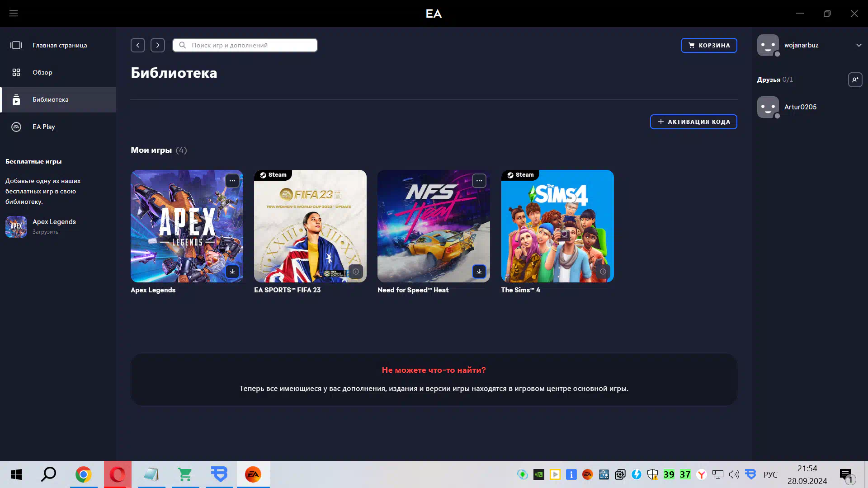Click 'Не можете что-то найти?' heading
The width and height of the screenshot is (868, 488).
(434, 370)
